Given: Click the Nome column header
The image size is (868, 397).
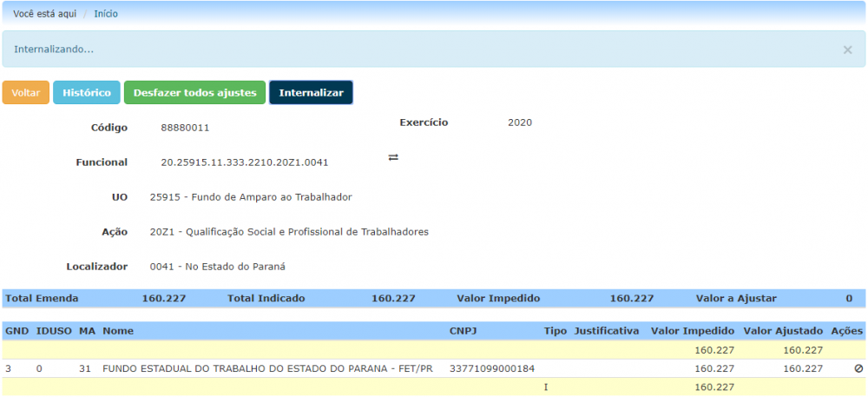Looking at the screenshot, I should (x=118, y=332).
